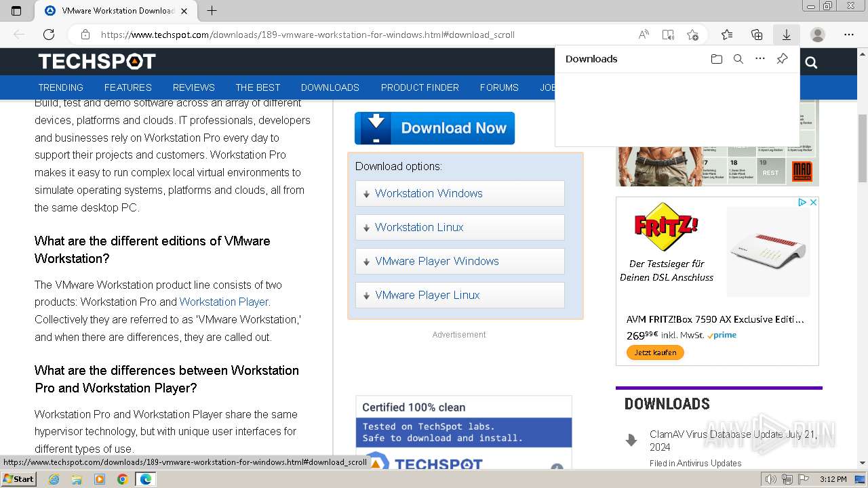Select VMware Player Windows download option
This screenshot has height=488, width=868.
click(460, 261)
